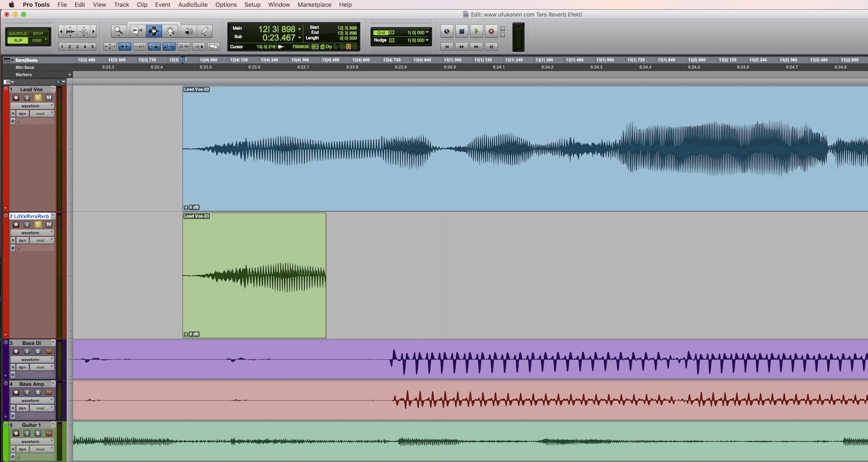This screenshot has height=462, width=868.
Task: Click the Record transport button
Action: tap(491, 31)
